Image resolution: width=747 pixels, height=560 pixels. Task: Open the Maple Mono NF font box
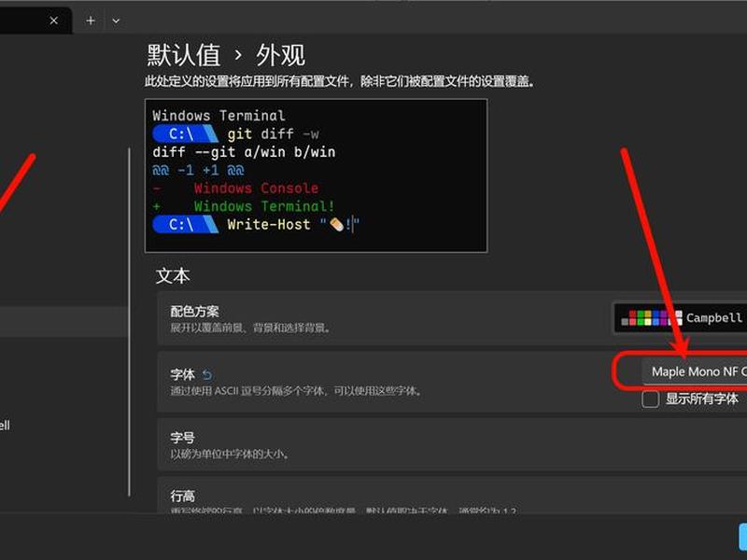(695, 371)
